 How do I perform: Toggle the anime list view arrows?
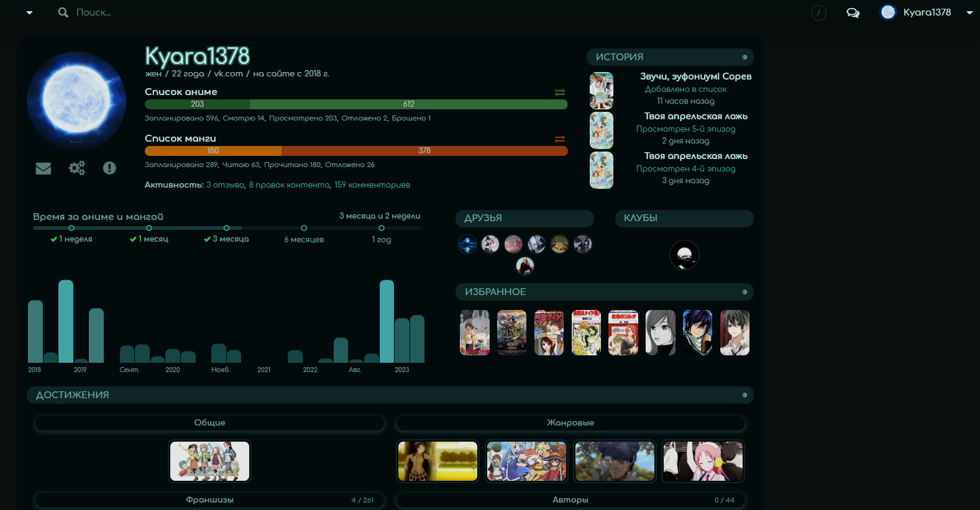pos(560,92)
